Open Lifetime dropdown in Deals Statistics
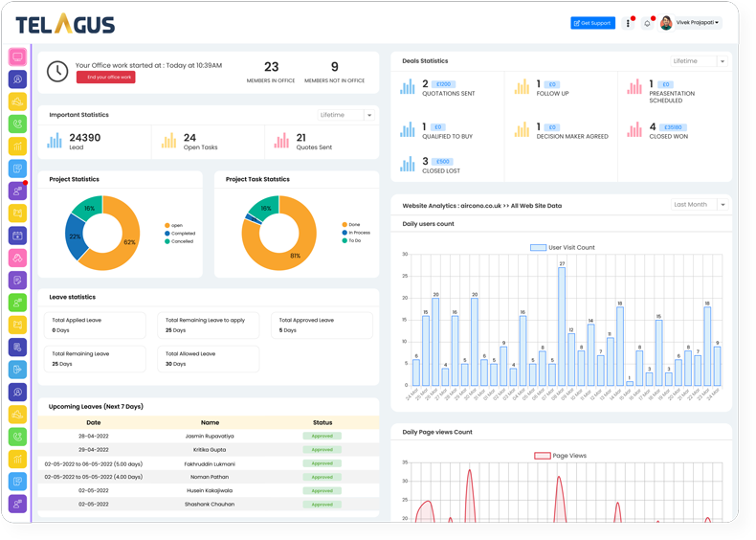 (699, 61)
